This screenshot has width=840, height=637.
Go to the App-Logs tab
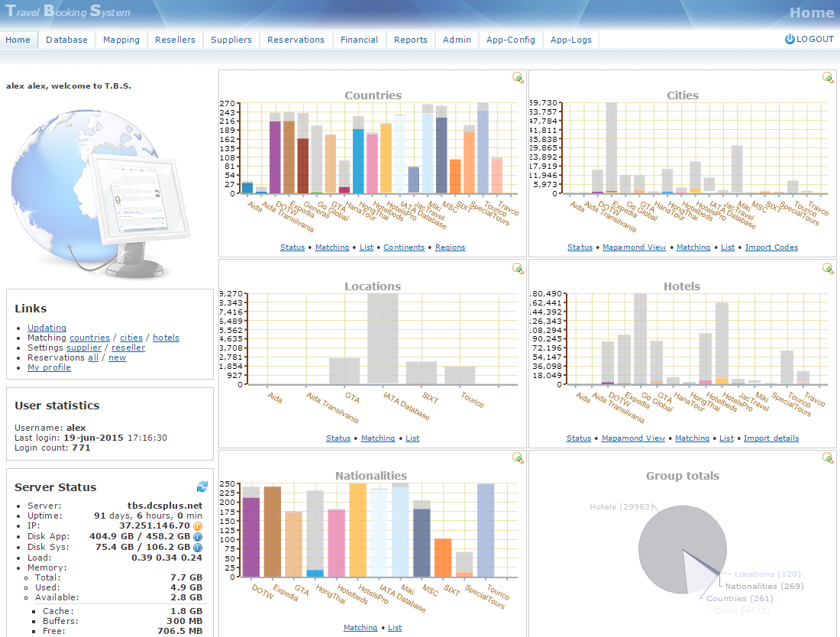click(x=571, y=40)
